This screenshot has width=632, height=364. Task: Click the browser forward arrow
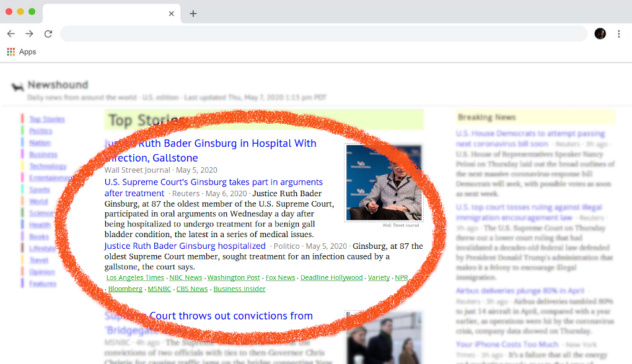point(29,33)
